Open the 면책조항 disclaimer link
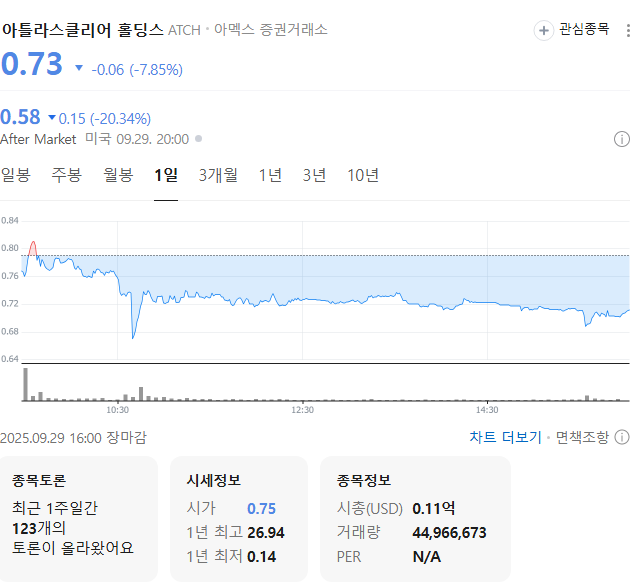The width and height of the screenshot is (630, 582). point(581,437)
